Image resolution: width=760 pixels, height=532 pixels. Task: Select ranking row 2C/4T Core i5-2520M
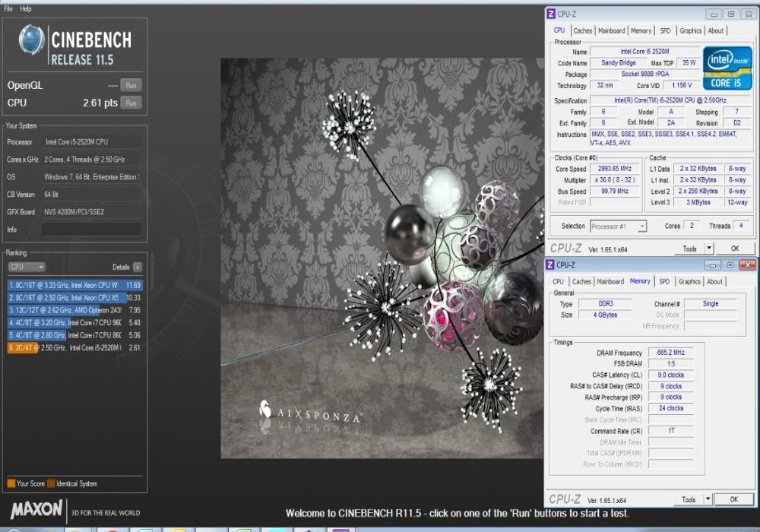point(75,348)
